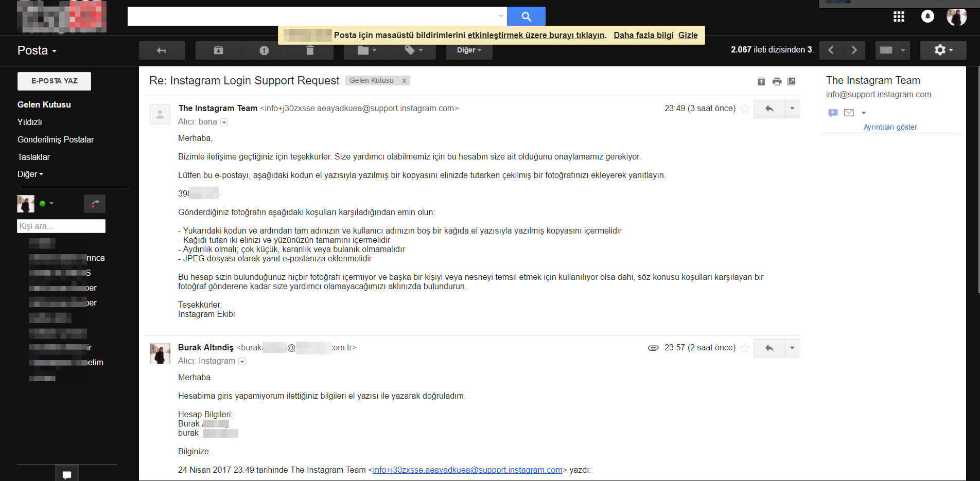
Task: Expand Diğer in the sidebar
Action: click(x=30, y=174)
